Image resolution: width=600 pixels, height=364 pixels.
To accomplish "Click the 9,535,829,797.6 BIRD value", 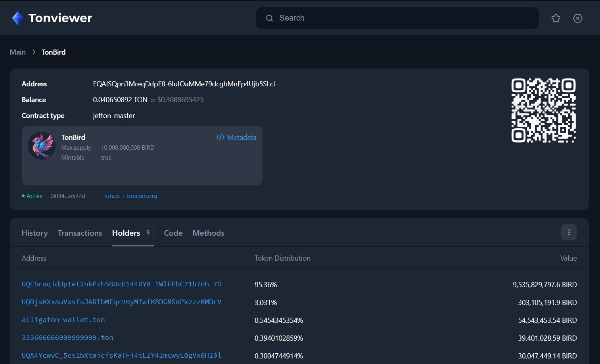I will point(545,285).
